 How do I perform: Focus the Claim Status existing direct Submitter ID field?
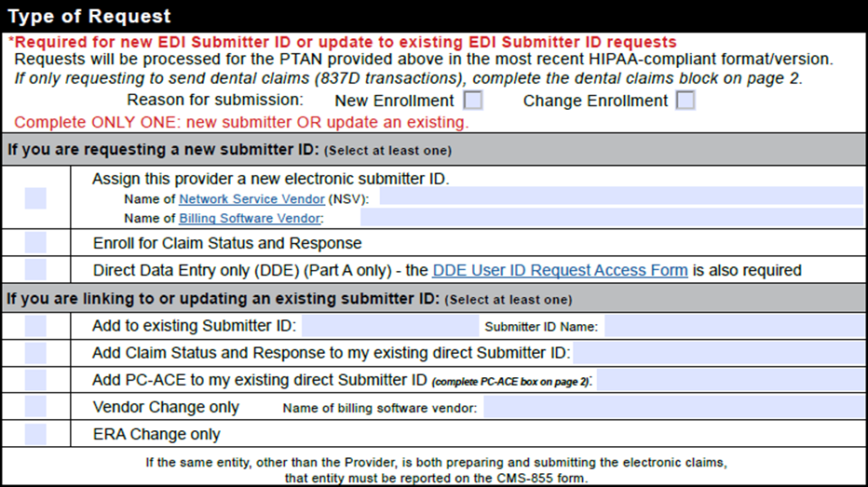pos(718,353)
